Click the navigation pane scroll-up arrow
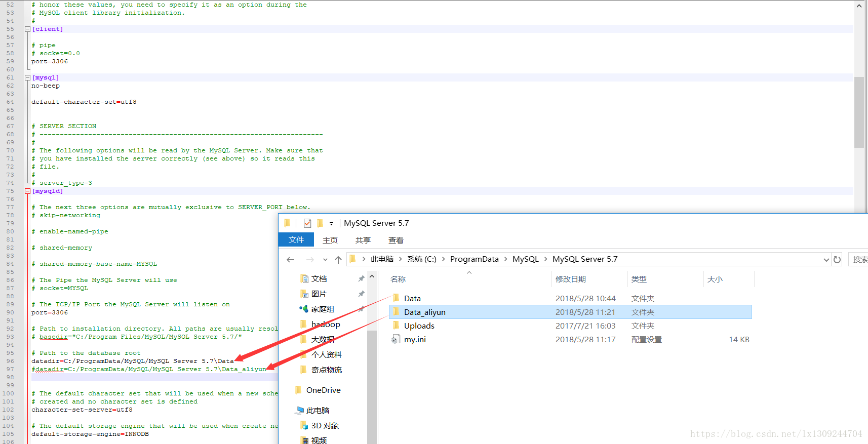Viewport: 868px width, 444px height. (x=372, y=276)
